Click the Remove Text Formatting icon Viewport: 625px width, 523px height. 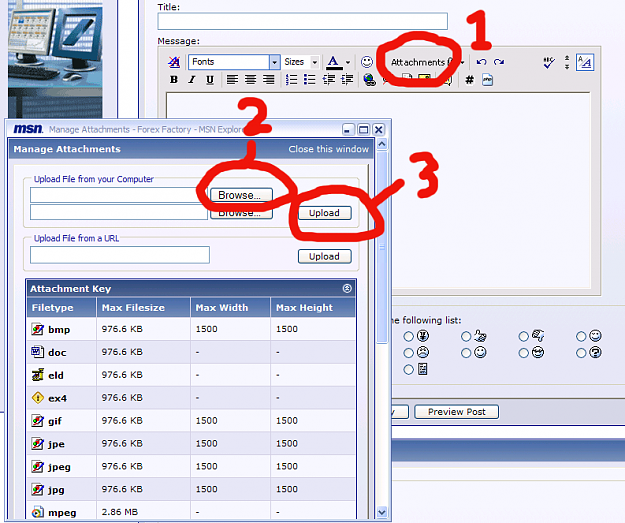pyautogui.click(x=174, y=62)
